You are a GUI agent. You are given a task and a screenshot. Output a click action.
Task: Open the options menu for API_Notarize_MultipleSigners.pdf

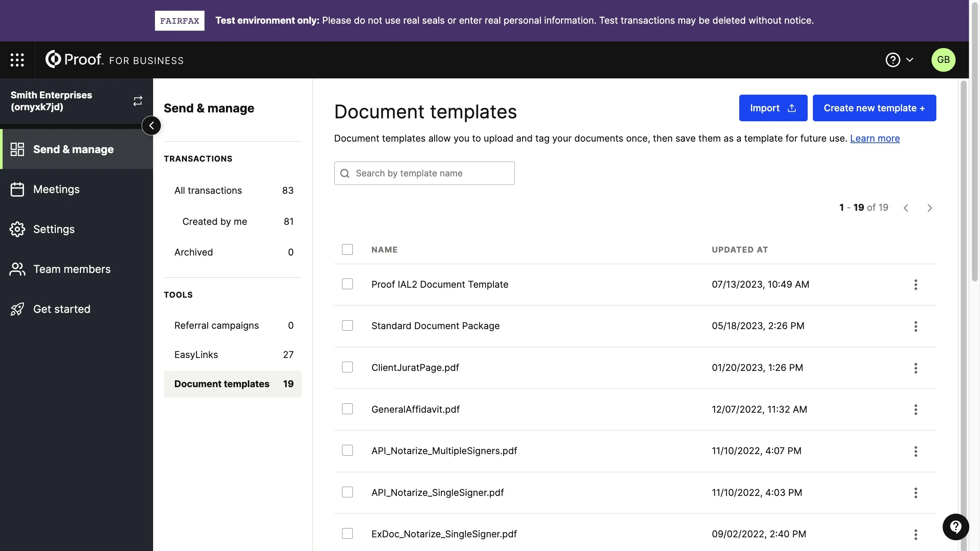pos(916,451)
